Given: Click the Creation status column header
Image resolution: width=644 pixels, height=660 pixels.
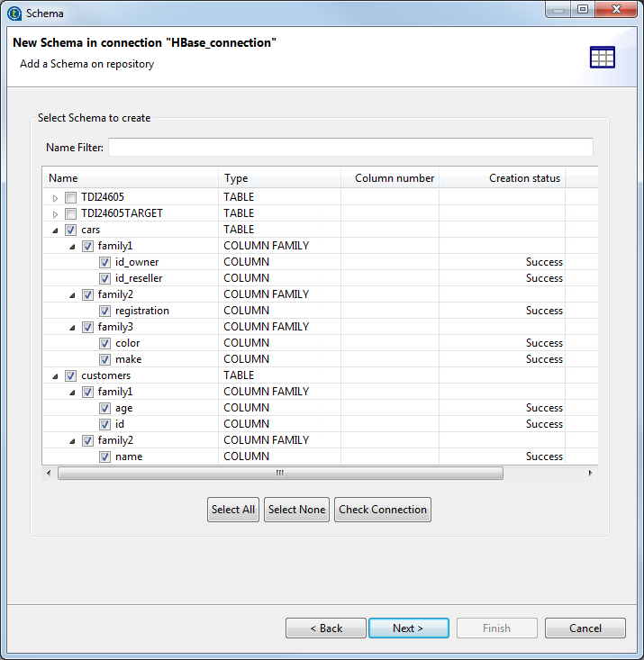Looking at the screenshot, I should (x=502, y=178).
